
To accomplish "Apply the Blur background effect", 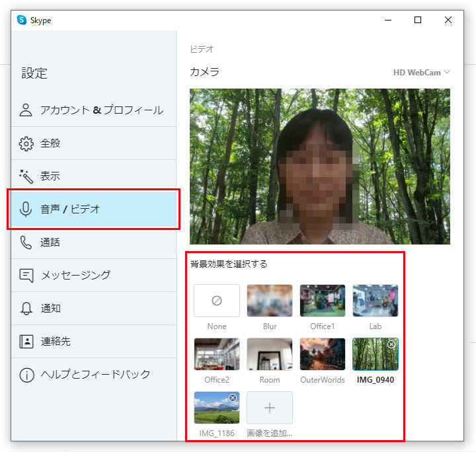I will point(270,301).
